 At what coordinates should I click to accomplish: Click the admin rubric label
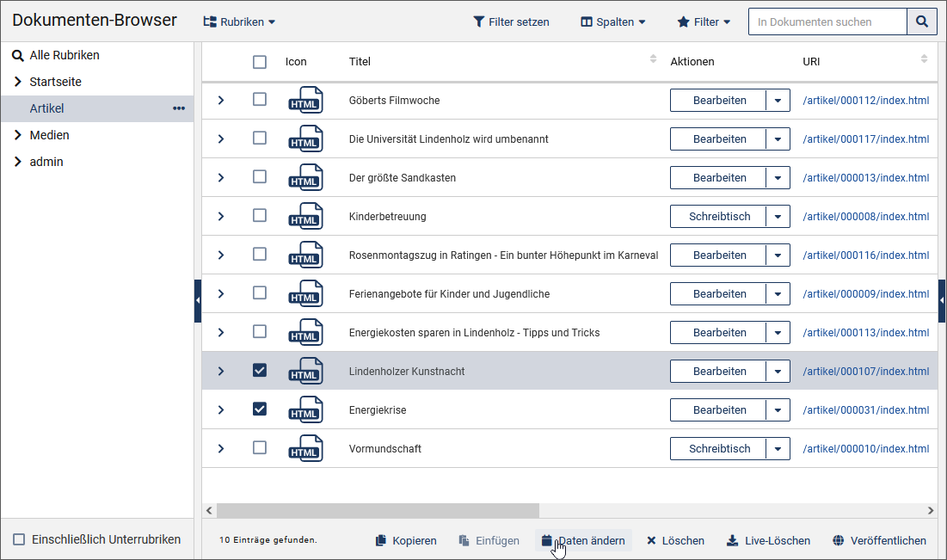pos(46,162)
